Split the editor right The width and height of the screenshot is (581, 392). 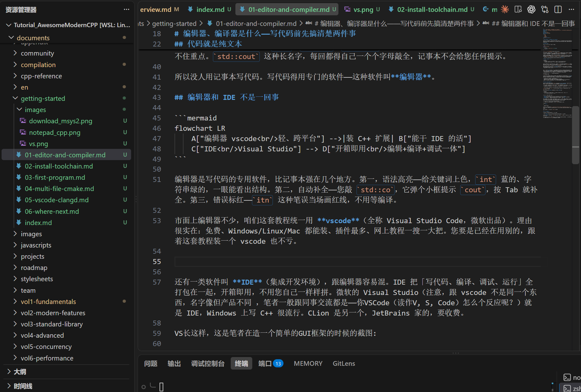coord(558,9)
